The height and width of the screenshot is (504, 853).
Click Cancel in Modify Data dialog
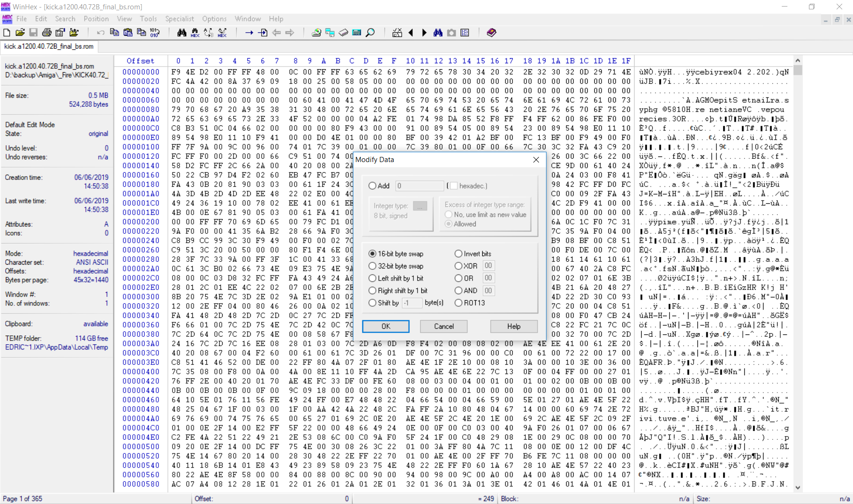[443, 326]
